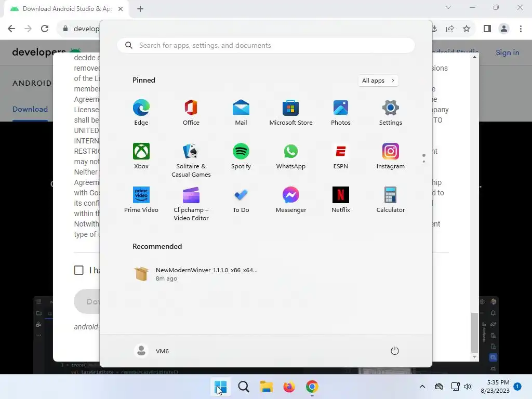532x399 pixels.
Task: Open the volume tray icon
Action: (468, 387)
